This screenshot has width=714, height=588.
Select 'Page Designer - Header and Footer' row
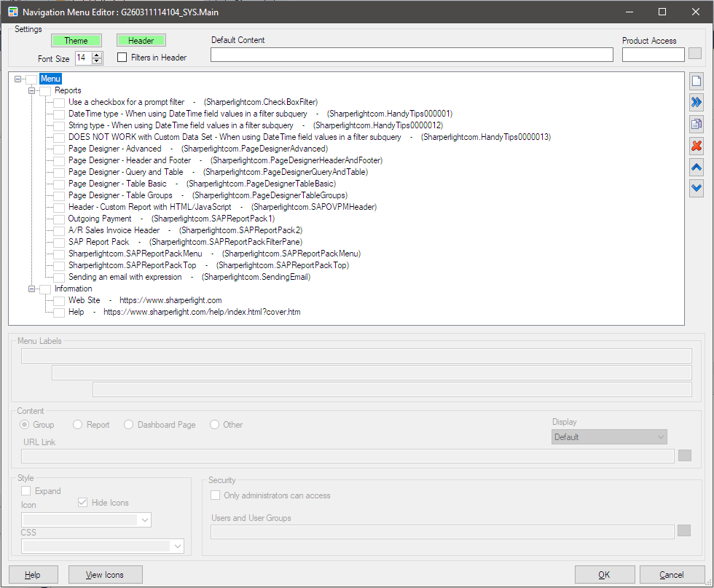coord(225,160)
